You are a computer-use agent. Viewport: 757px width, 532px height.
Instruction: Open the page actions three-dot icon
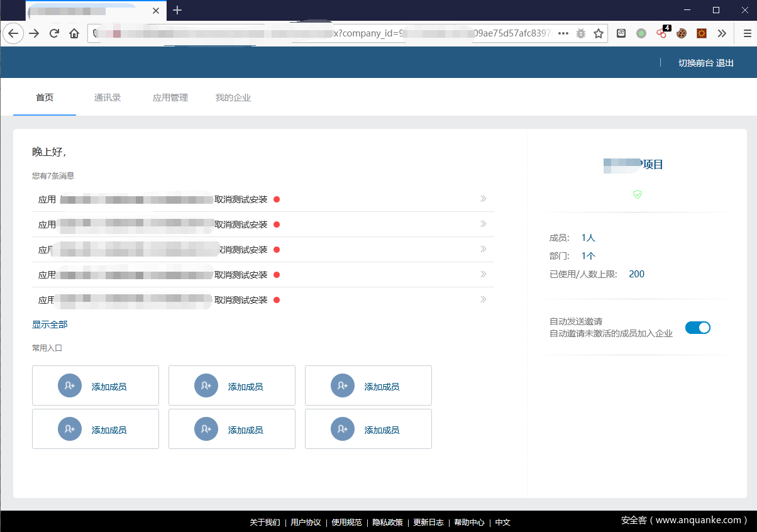click(x=563, y=33)
